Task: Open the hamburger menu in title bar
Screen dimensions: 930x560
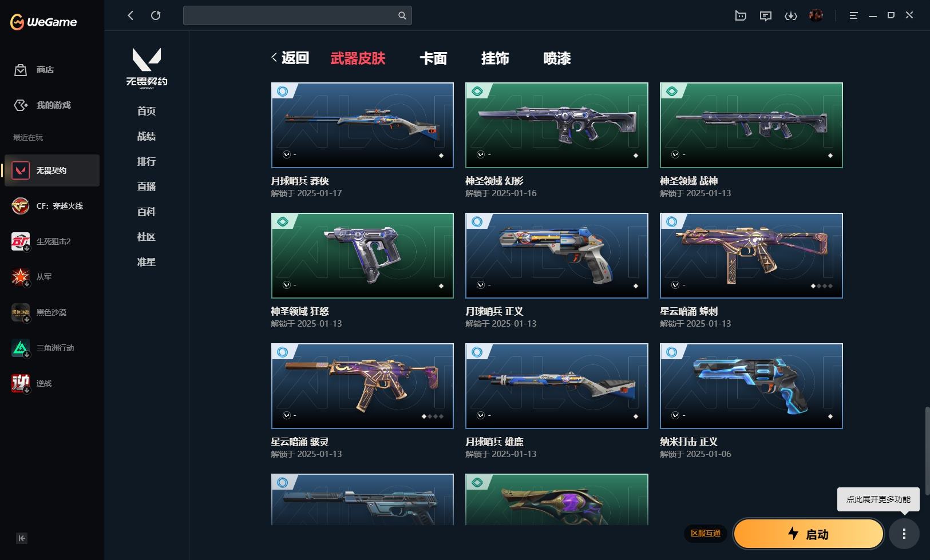Action: tap(853, 16)
